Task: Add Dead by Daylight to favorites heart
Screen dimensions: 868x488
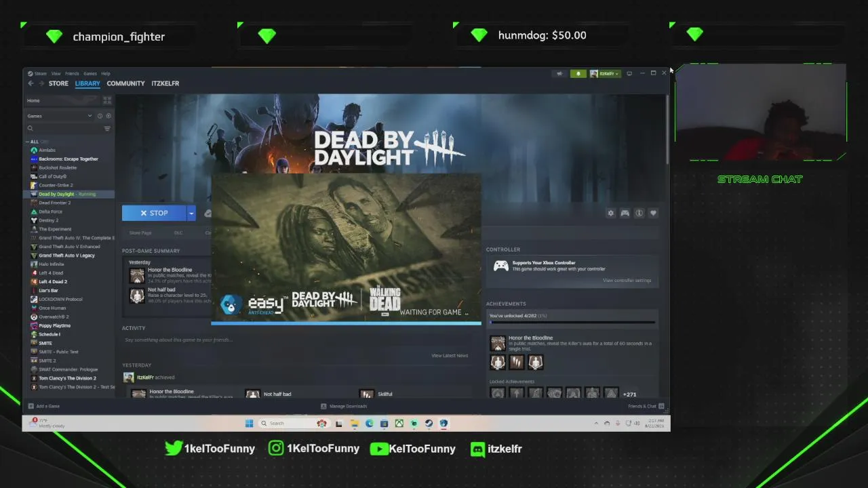Action: [x=653, y=213]
